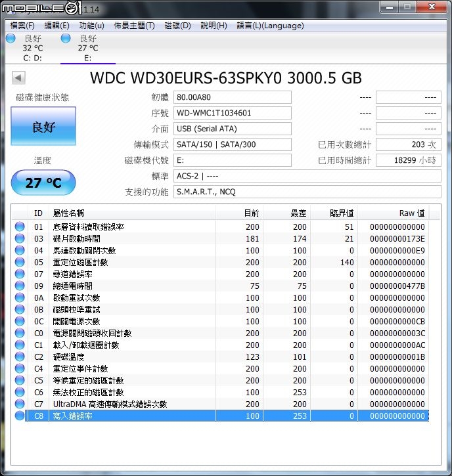
Task: Click the status icon of attribute 01
Action: tap(20, 227)
